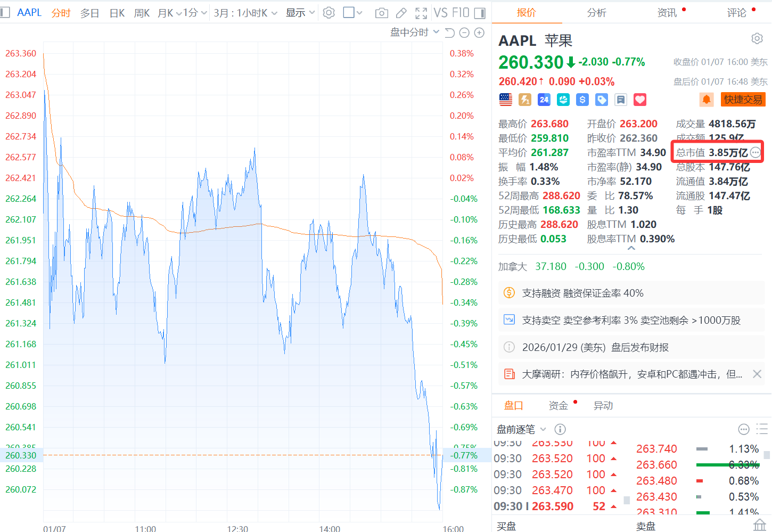This screenshot has height=532, width=772.
Task: Expand the 显示 display dropdown
Action: click(x=300, y=13)
